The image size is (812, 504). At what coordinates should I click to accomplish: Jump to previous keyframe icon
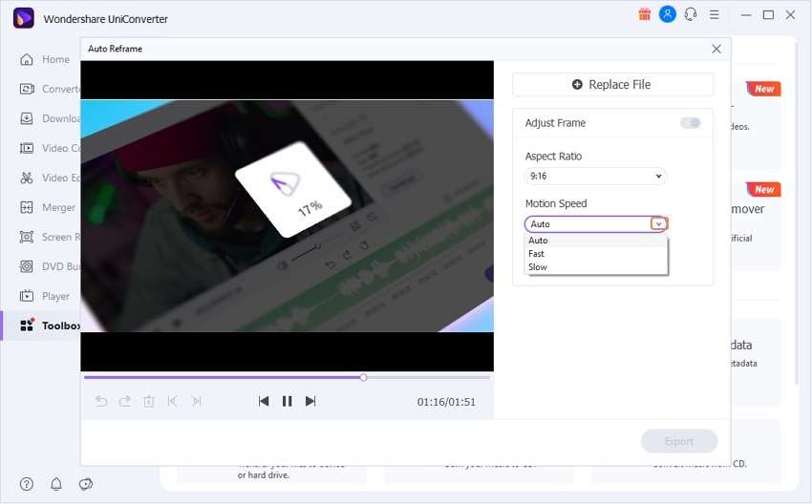pos(173,402)
